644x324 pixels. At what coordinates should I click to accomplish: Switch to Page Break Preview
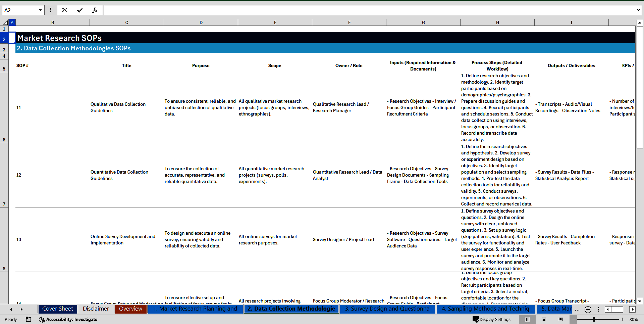pos(561,319)
